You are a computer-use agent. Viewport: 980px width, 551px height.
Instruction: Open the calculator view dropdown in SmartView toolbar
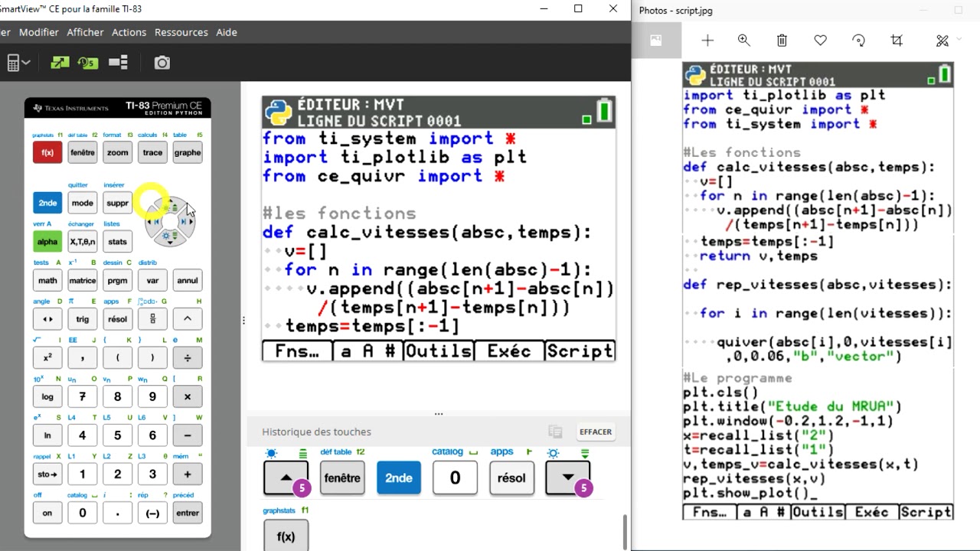pos(18,63)
